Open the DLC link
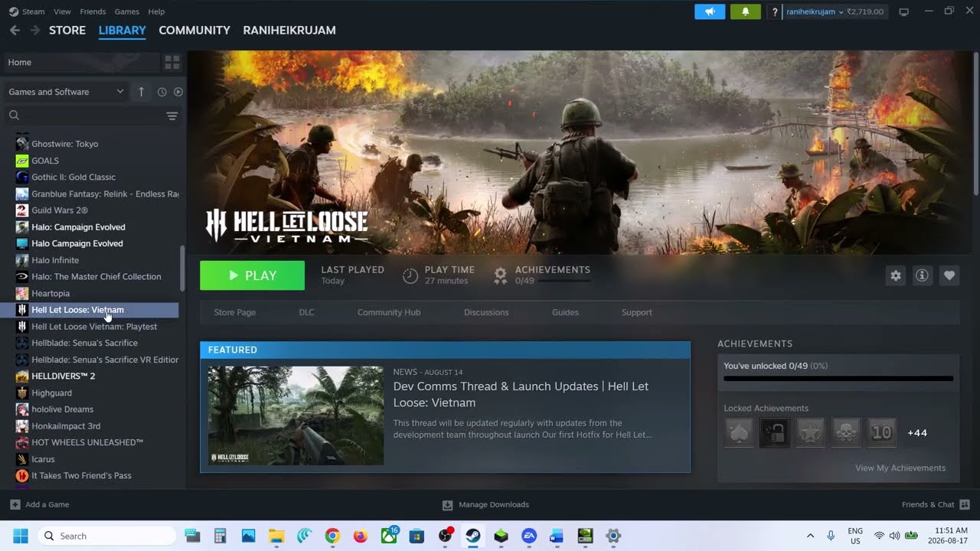The height and width of the screenshot is (551, 980). pos(306,312)
